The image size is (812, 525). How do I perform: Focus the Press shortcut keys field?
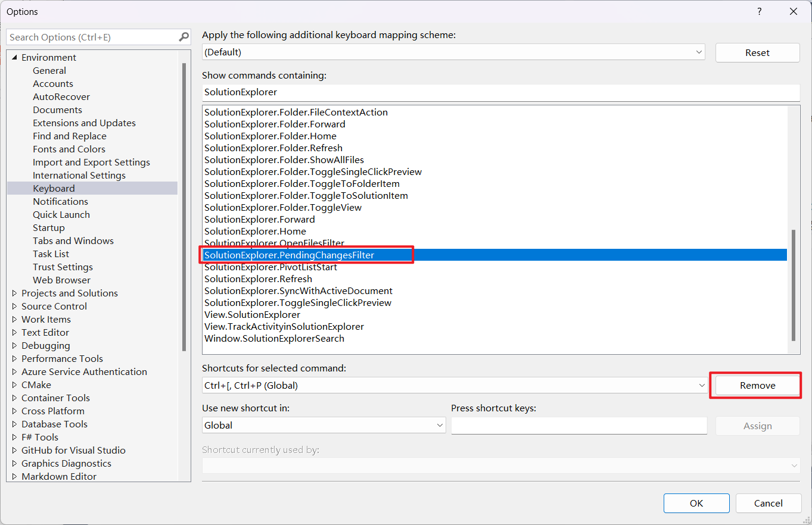(578, 426)
